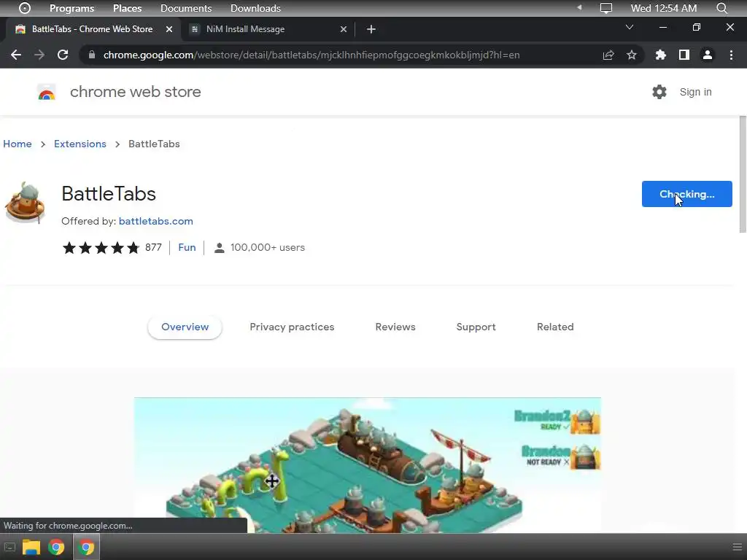Share this page via the share icon
The height and width of the screenshot is (560, 747).
coord(608,55)
